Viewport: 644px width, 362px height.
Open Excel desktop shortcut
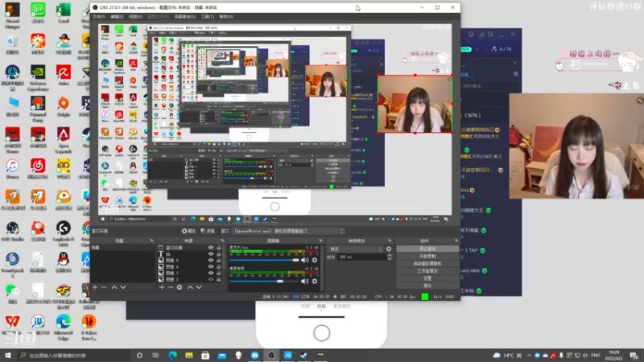[x=64, y=13]
